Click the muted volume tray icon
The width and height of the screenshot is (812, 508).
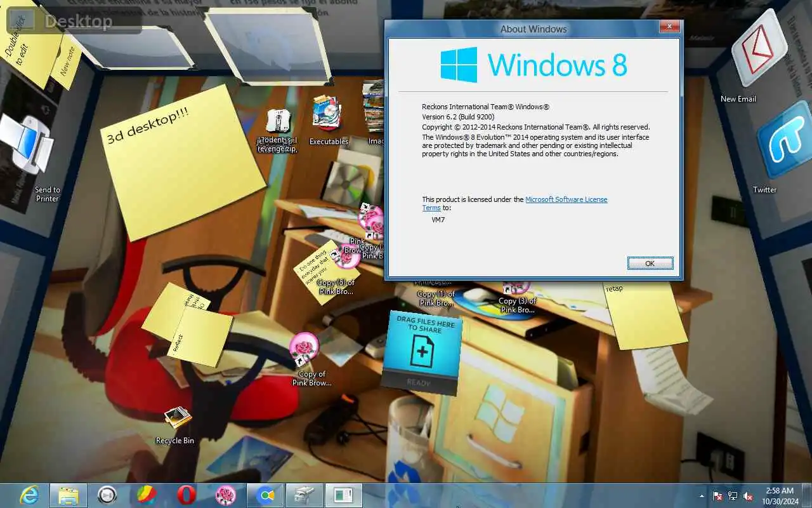point(748,496)
